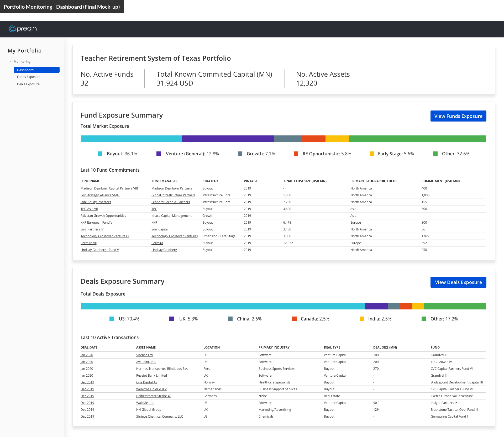Open Deals Exposure sidebar item
Screen dimensions: 504x437
[28, 84]
